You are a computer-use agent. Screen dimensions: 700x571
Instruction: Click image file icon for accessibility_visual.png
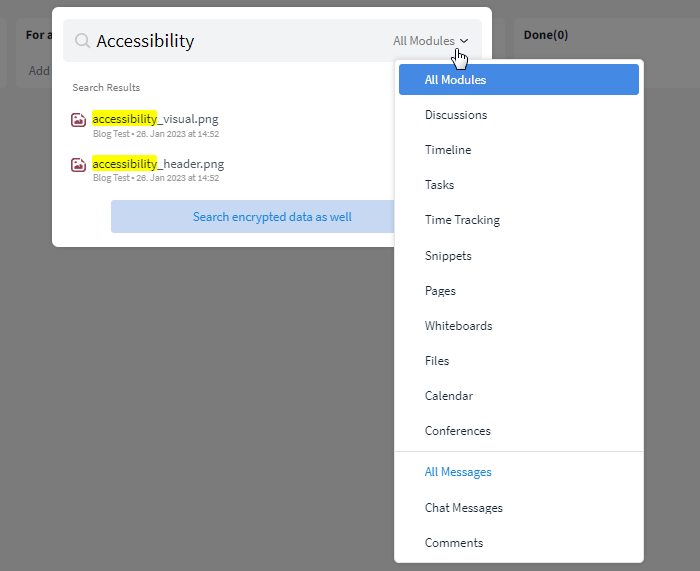coord(79,120)
